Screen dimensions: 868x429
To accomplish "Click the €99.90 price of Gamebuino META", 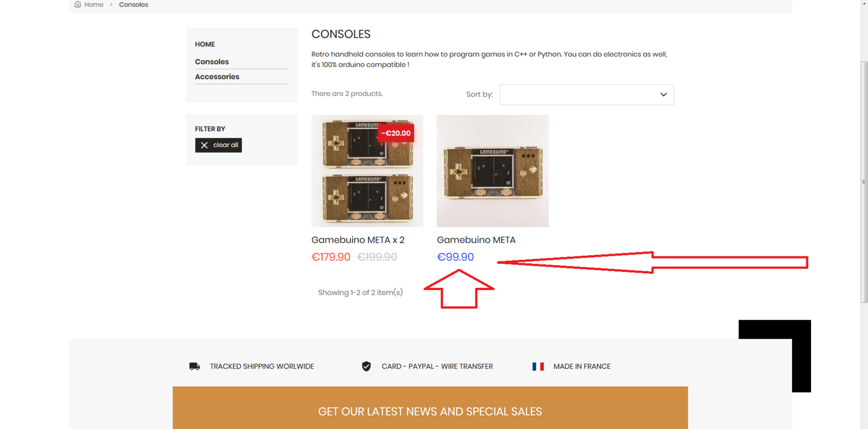I will pos(456,257).
